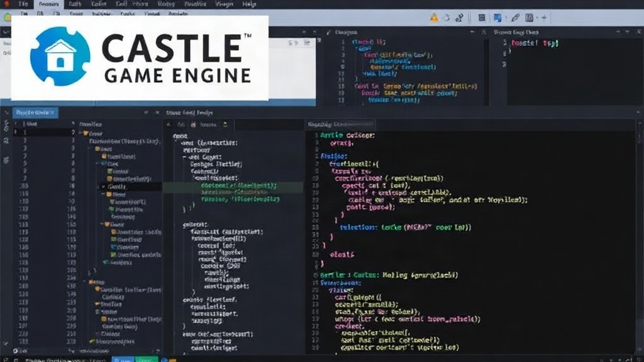
Task: Collapse the root folder in the project tree
Action: pos(81,133)
